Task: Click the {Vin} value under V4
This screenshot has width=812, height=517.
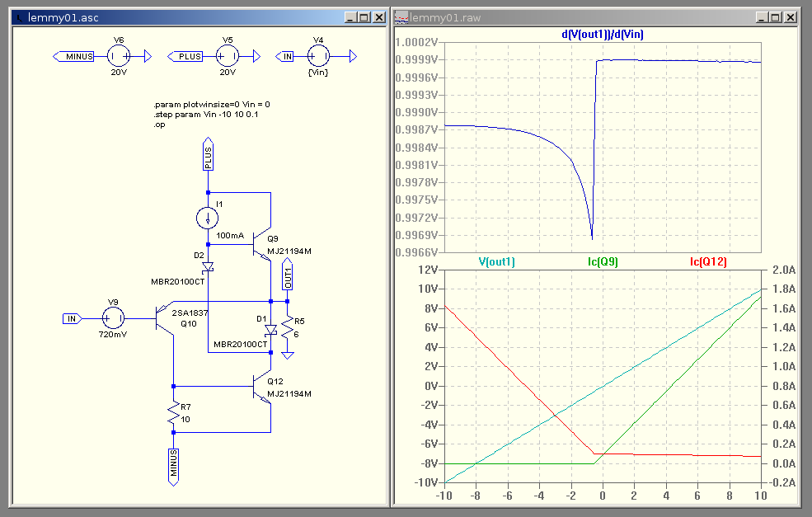Action: (x=318, y=73)
